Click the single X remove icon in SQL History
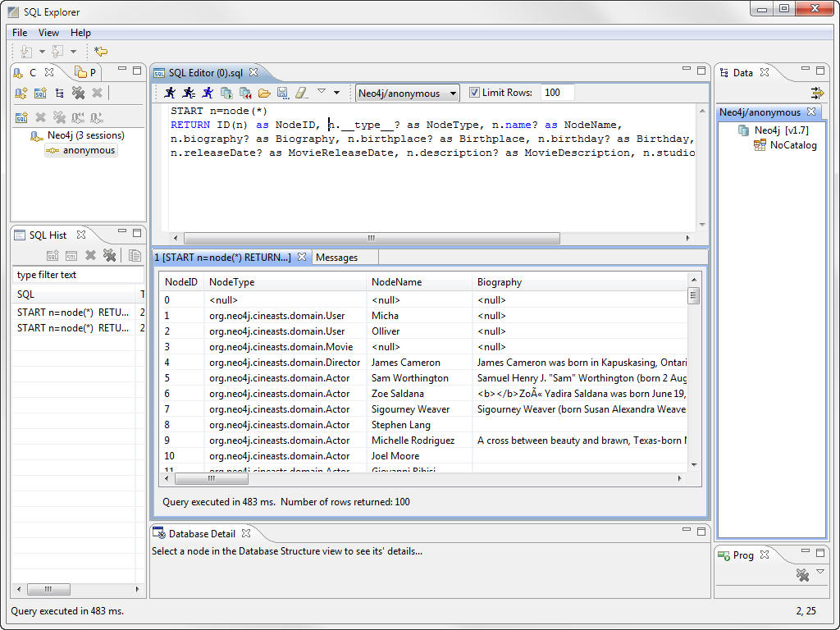The image size is (840, 630). pos(90,255)
